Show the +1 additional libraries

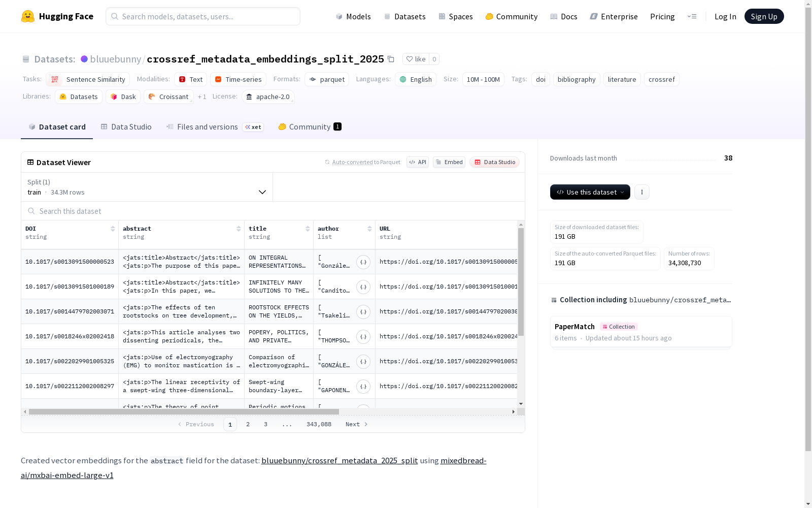[x=202, y=97]
